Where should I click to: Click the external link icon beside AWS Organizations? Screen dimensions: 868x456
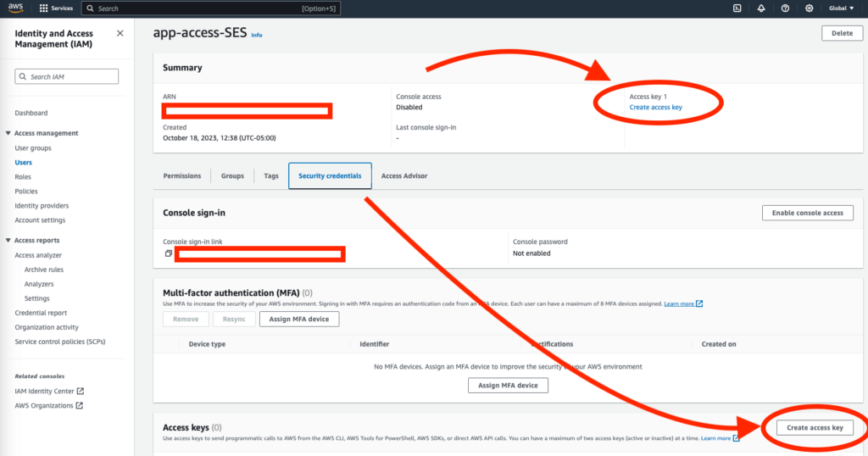[79, 405]
